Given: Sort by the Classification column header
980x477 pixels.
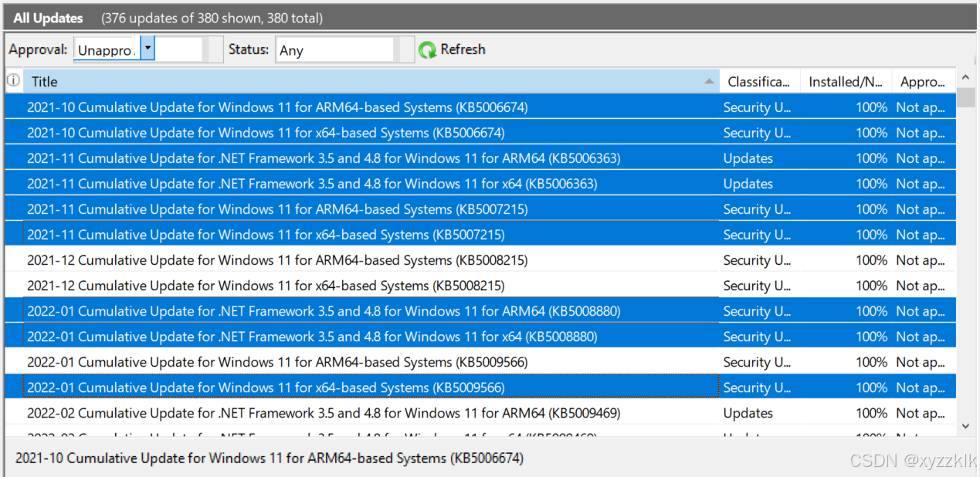Looking at the screenshot, I should click(x=760, y=81).
